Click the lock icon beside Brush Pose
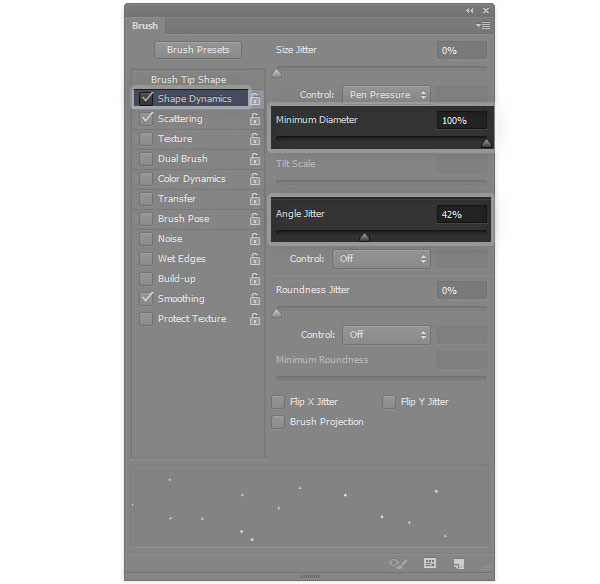Screen dimensions: 600x584 255,219
